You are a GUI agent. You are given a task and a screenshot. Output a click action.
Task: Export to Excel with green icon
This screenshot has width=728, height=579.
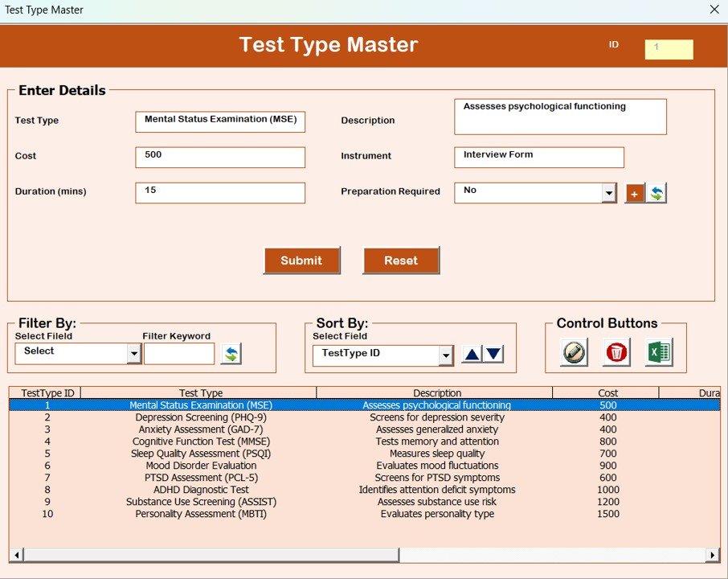point(659,352)
